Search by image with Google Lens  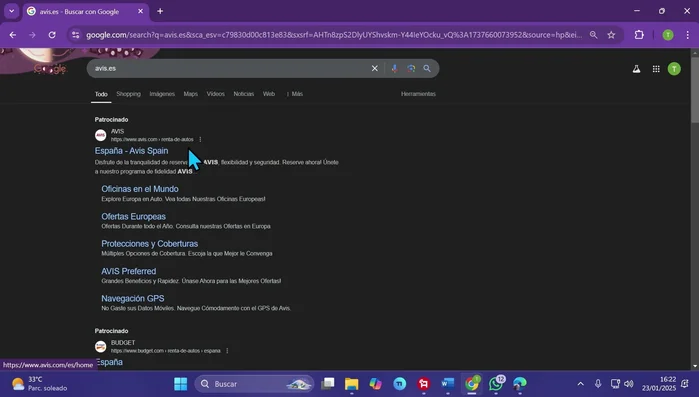411,68
